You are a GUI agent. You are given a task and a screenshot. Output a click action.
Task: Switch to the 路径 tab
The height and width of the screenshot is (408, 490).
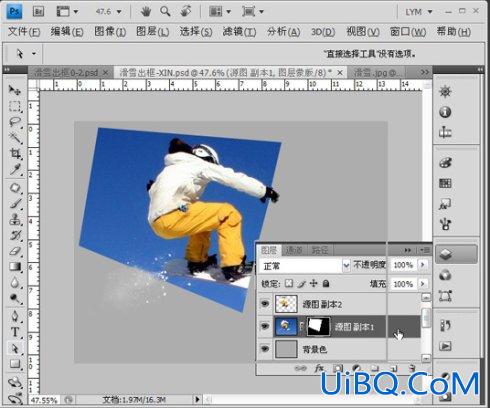[320, 250]
